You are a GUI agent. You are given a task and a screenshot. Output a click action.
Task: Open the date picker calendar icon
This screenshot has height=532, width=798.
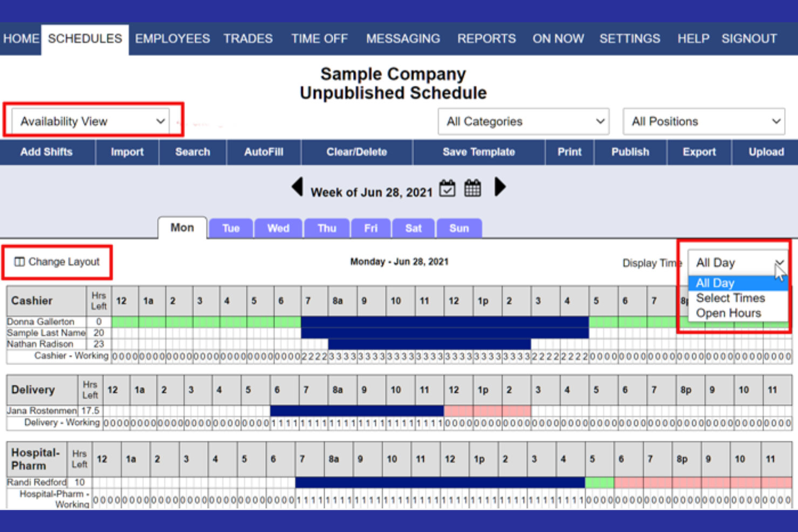447,188
